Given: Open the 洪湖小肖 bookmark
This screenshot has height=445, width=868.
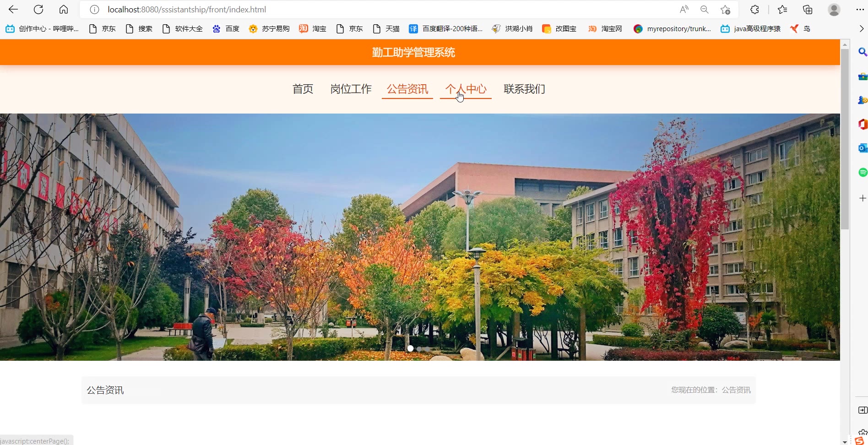Looking at the screenshot, I should coord(512,29).
